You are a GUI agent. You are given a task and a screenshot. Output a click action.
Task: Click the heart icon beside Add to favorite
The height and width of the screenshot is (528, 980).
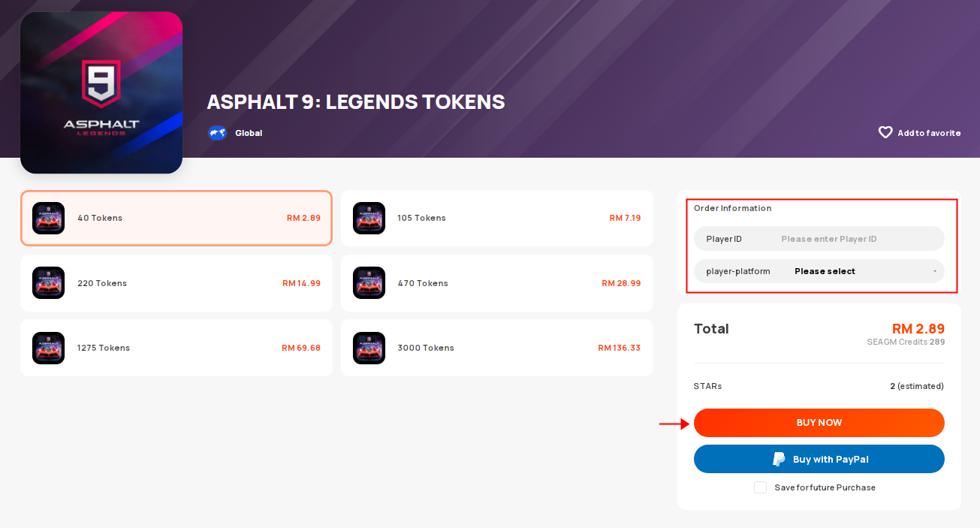885,132
